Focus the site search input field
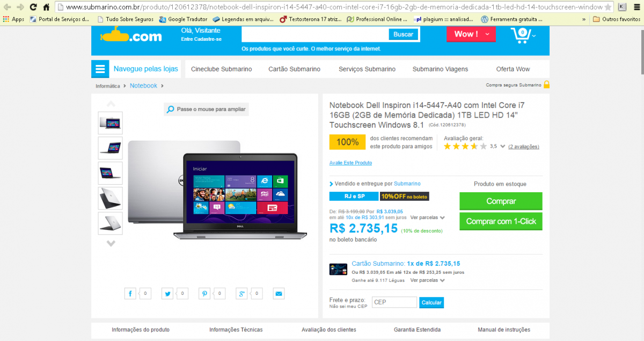Screen dimensions: 644x341 pos(316,34)
